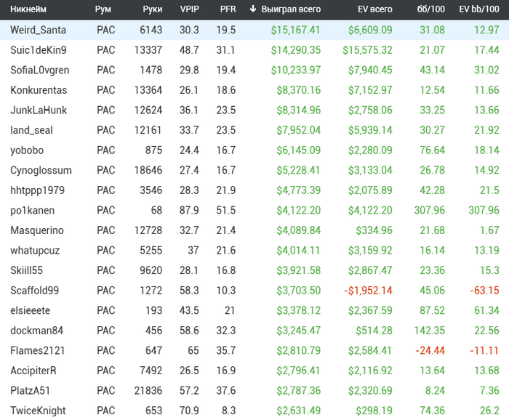
Task: Sort by the VPIP column header
Action: [x=189, y=9]
